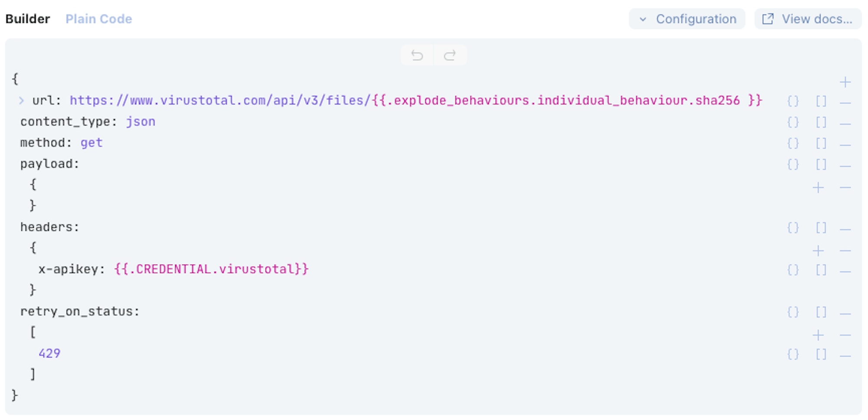The width and height of the screenshot is (868, 420).
Task: Click the CREDENTIAL.virustotal api key value
Action: [211, 269]
